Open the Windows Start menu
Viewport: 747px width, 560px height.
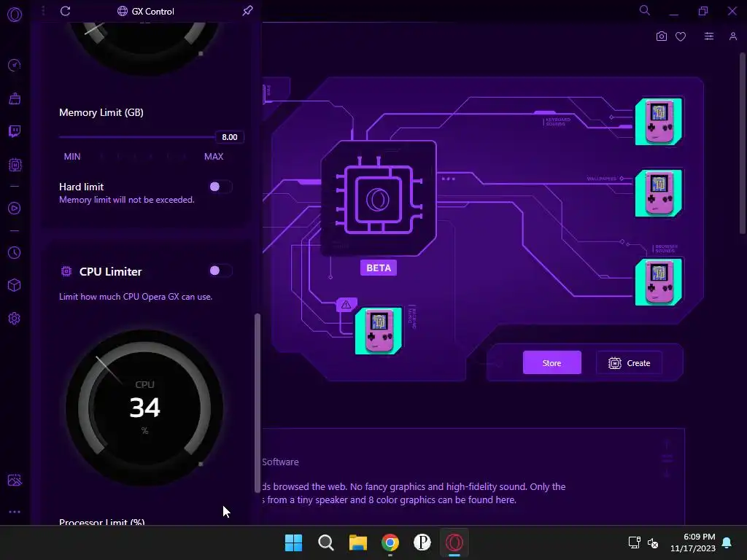(x=293, y=542)
